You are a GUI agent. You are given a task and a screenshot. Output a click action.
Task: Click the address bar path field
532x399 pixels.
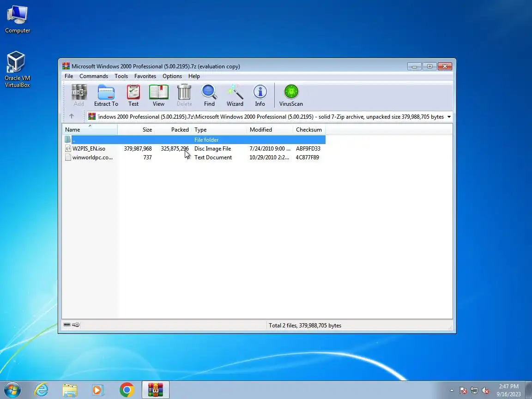pos(271,117)
